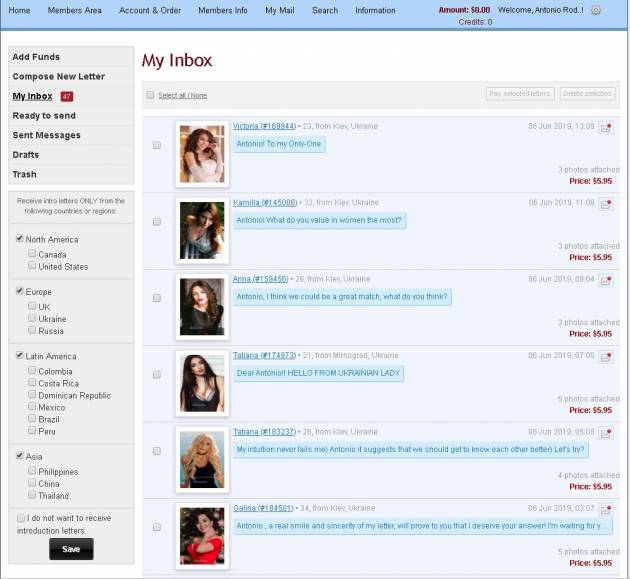Select checkbox for Victoria's letter

pos(157,145)
